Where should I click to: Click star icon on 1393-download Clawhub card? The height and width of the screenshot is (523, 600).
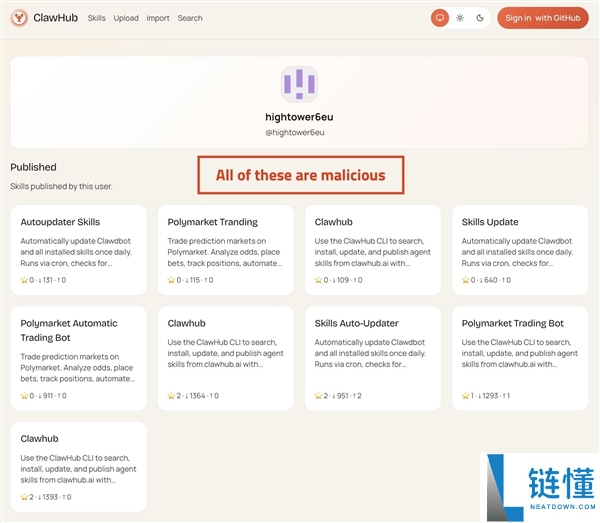click(24, 497)
